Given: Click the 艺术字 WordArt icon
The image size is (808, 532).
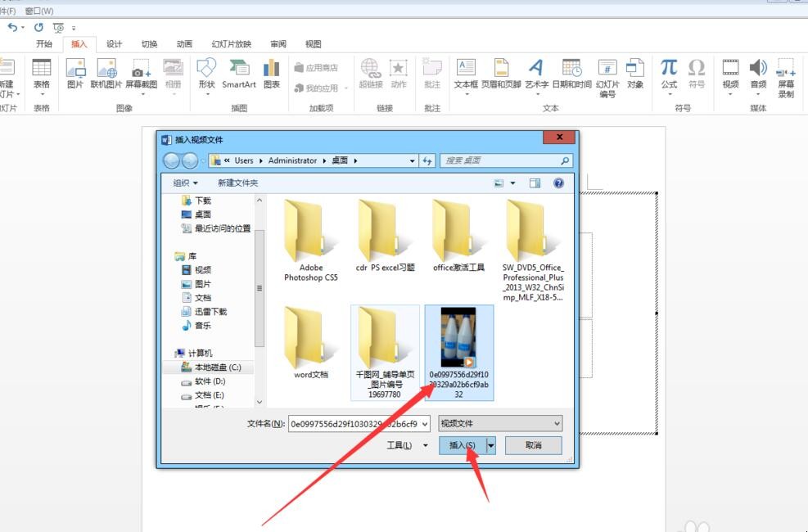Looking at the screenshot, I should tap(536, 69).
